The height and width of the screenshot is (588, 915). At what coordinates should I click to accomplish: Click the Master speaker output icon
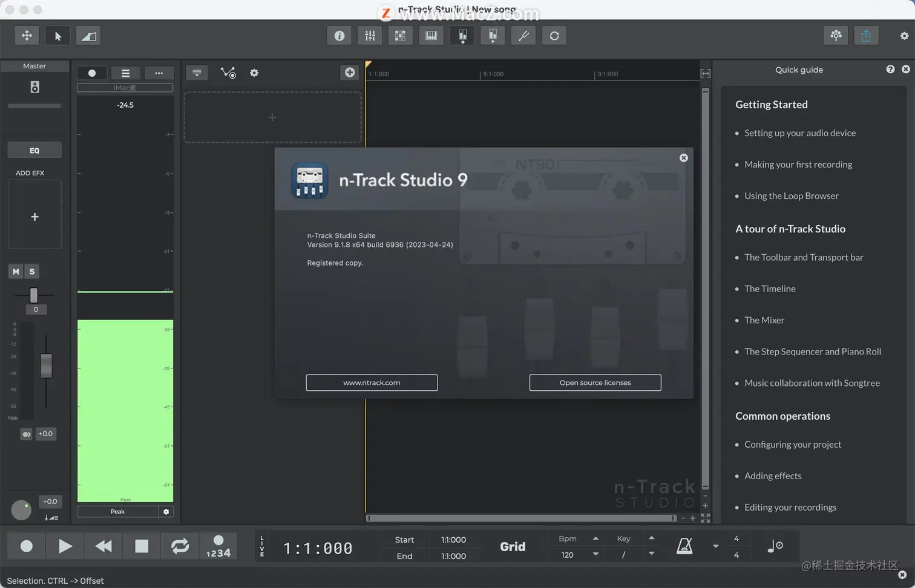click(x=34, y=87)
